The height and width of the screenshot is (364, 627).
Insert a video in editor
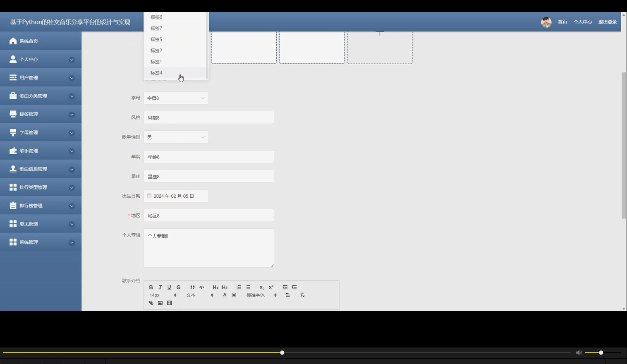point(169,303)
